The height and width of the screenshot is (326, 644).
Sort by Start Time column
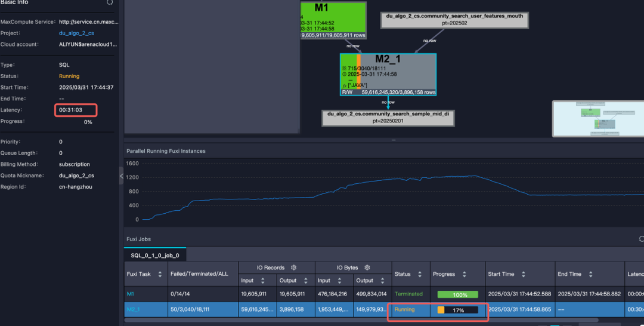tap(524, 274)
